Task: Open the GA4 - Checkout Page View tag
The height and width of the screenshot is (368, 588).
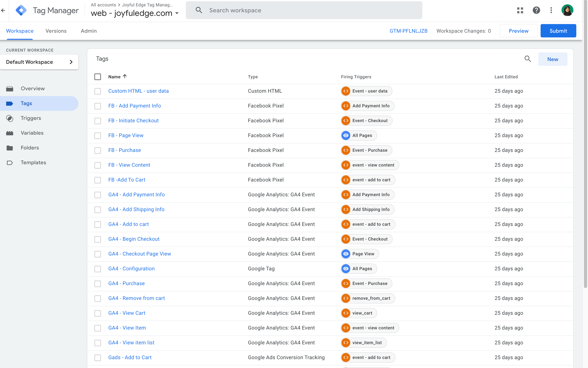Action: pyautogui.click(x=139, y=254)
